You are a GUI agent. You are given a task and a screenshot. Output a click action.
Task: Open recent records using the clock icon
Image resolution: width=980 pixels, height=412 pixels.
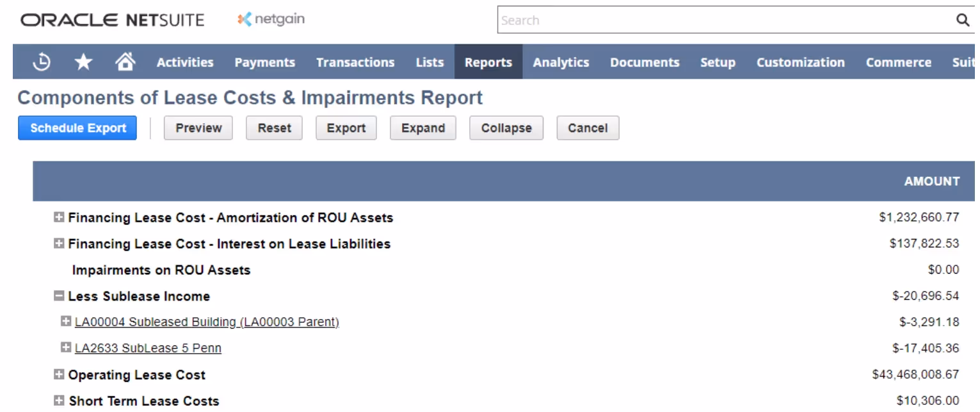coord(38,62)
